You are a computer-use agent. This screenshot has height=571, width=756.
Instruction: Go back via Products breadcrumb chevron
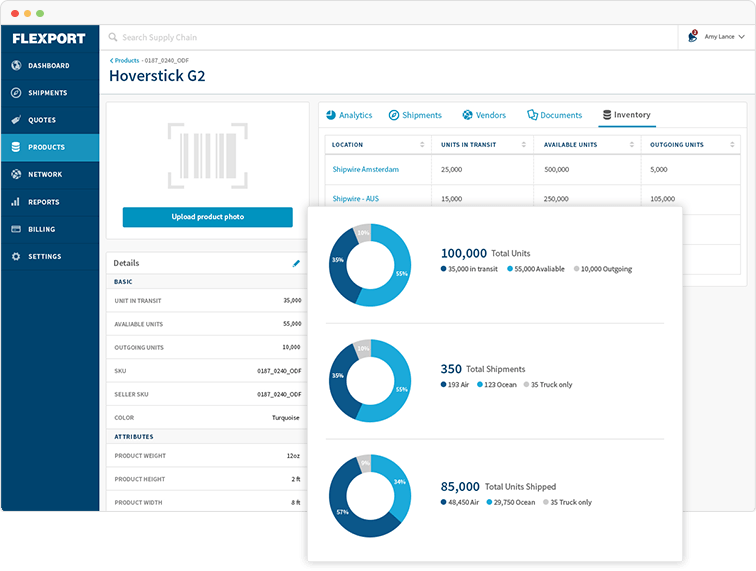(111, 61)
